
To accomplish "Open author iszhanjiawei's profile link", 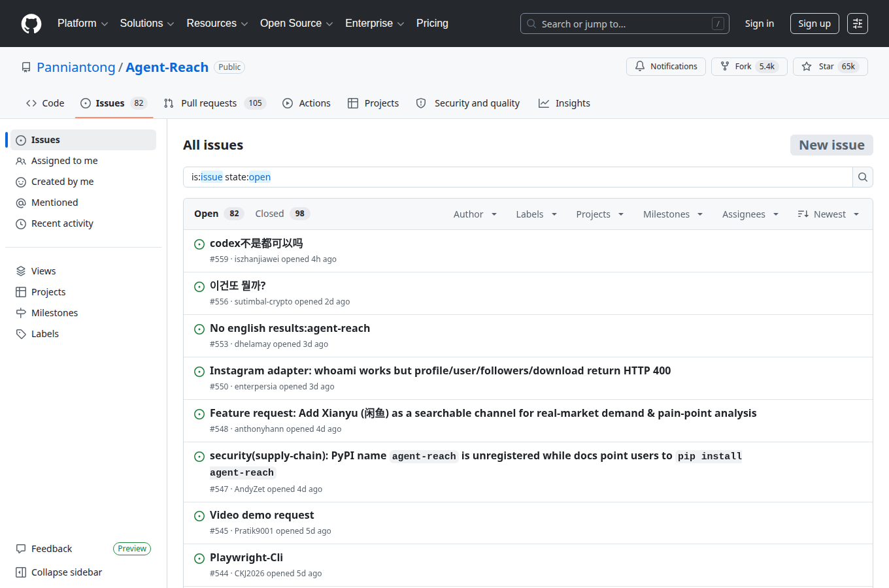I will (x=257, y=259).
